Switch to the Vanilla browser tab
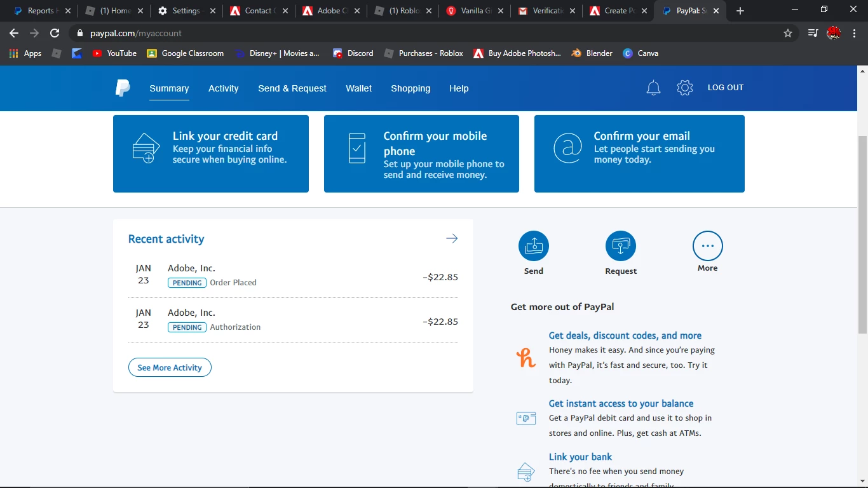This screenshot has height=488, width=868. pos(475,11)
